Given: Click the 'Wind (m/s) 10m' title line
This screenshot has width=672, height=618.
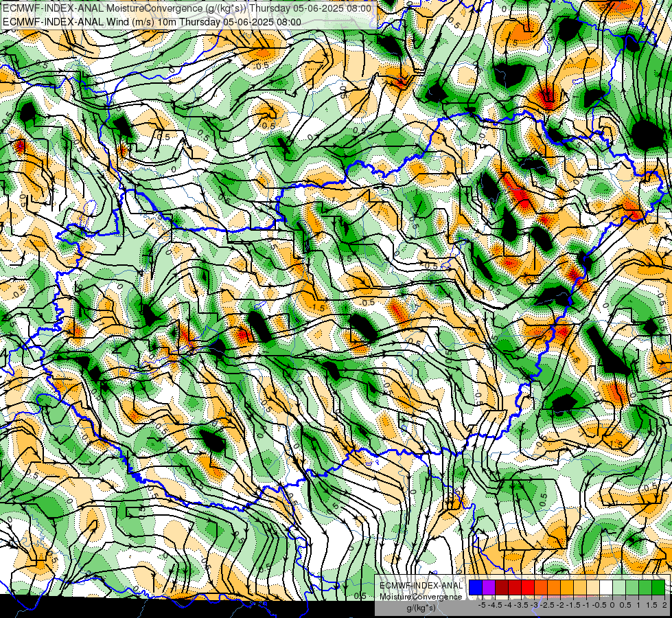Looking at the screenshot, I should point(152,22).
